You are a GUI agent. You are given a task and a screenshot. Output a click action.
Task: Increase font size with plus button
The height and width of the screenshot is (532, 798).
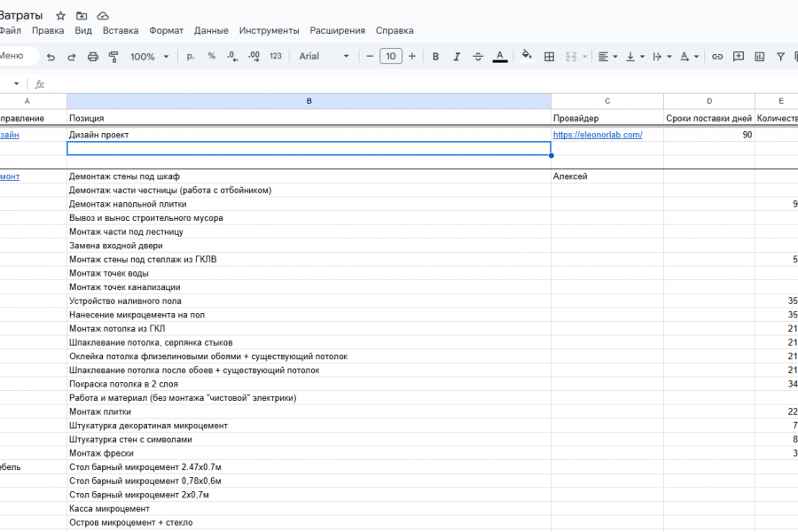tap(412, 57)
